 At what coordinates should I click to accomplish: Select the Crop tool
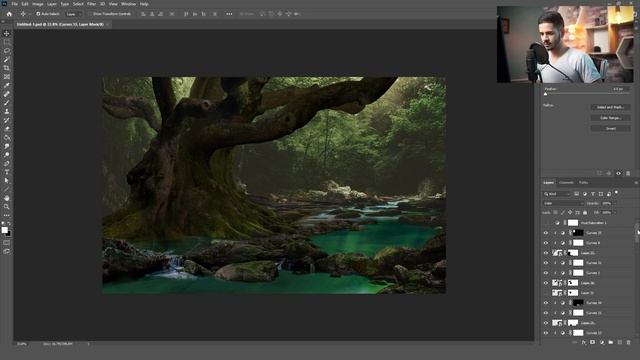(7, 68)
